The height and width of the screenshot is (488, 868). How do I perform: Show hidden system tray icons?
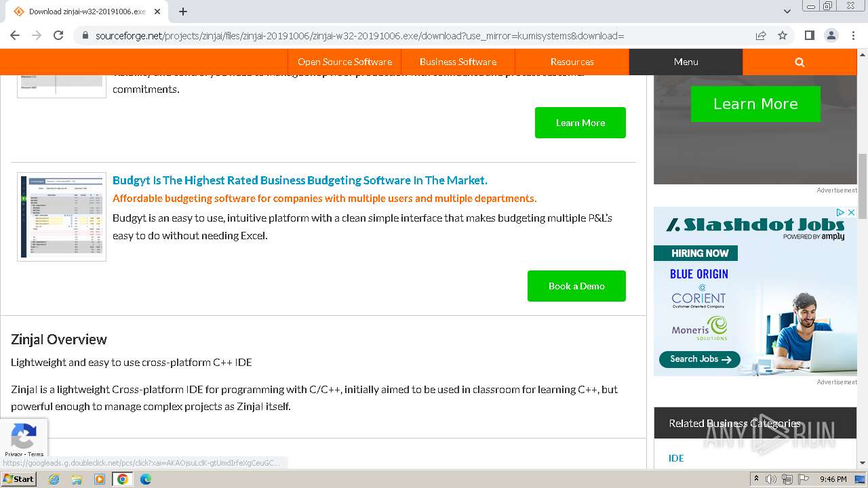coord(757,479)
